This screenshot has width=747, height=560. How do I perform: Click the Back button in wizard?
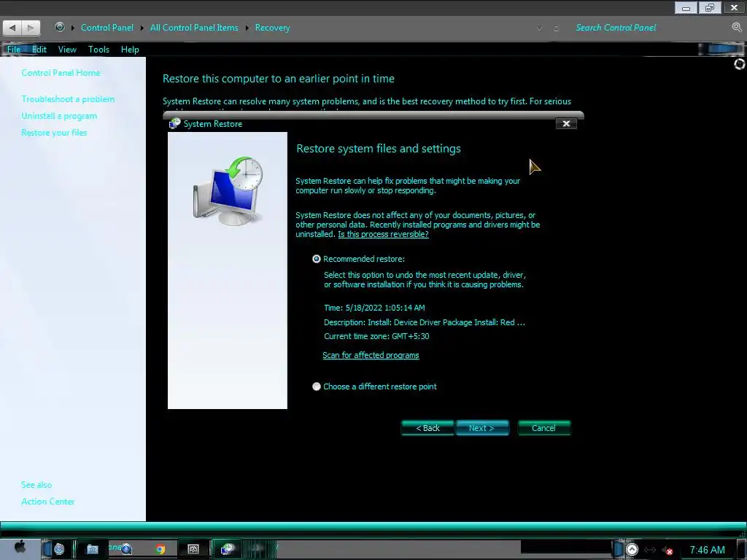point(427,428)
